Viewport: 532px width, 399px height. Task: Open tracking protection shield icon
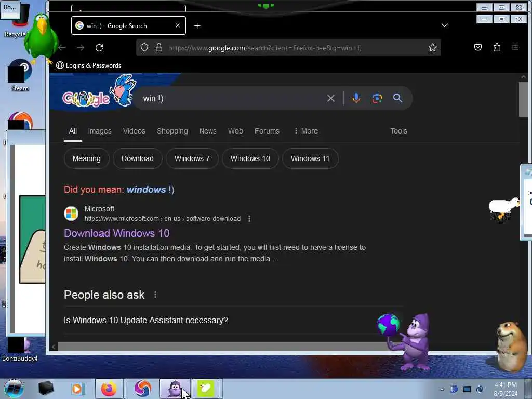[144, 47]
